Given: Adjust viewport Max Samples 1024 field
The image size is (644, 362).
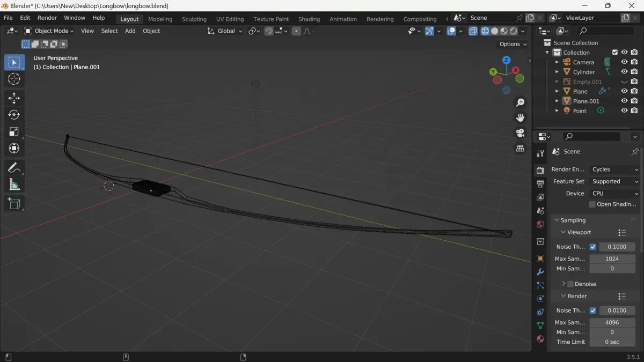Looking at the screenshot, I should [x=612, y=259].
